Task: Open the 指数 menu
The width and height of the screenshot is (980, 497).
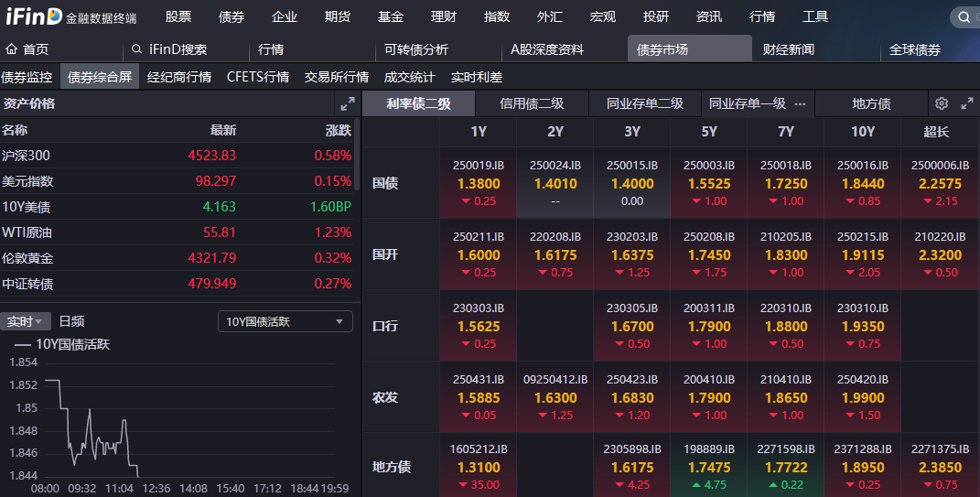Action: click(x=497, y=16)
